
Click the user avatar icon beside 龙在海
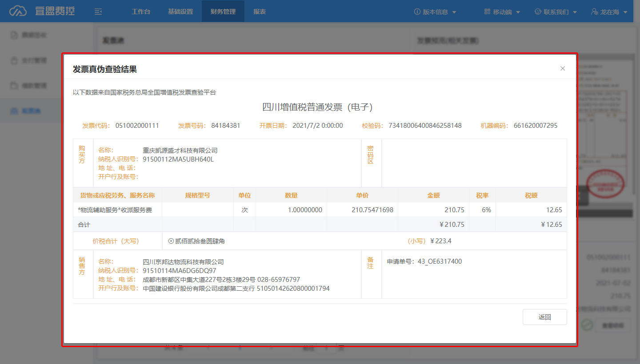(x=594, y=12)
